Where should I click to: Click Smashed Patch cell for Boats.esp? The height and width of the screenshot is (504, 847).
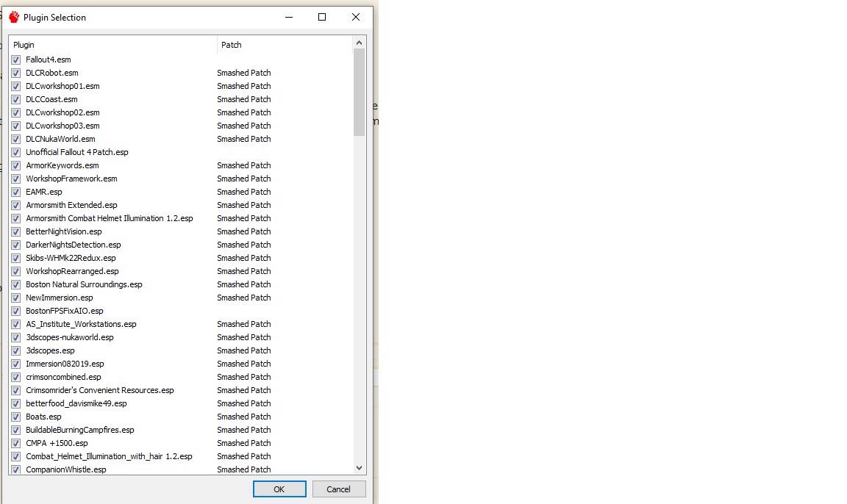pos(244,417)
